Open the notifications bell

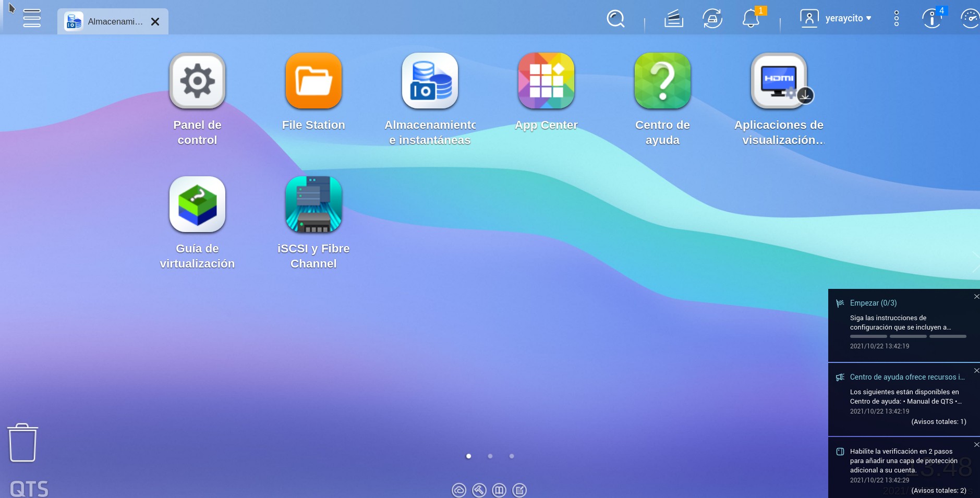pos(751,19)
